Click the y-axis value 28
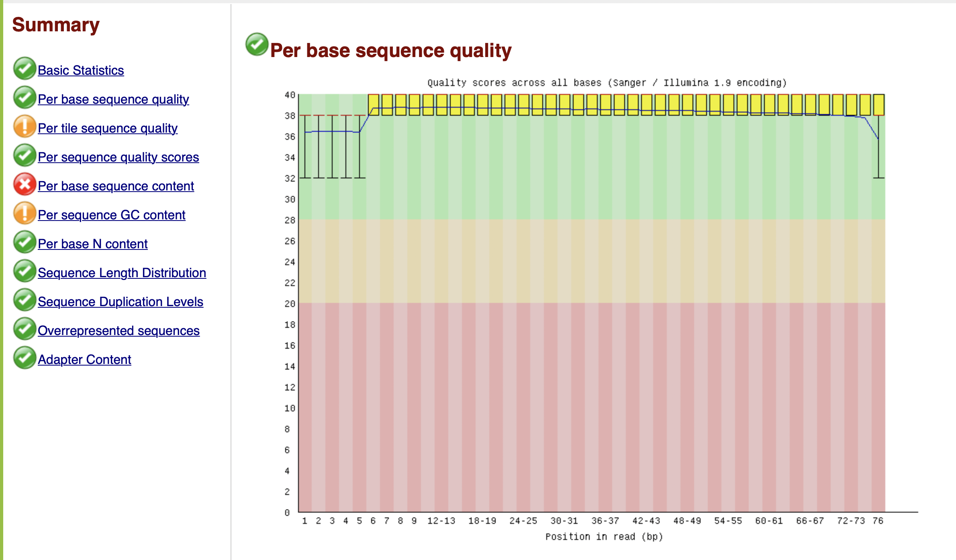 290,220
